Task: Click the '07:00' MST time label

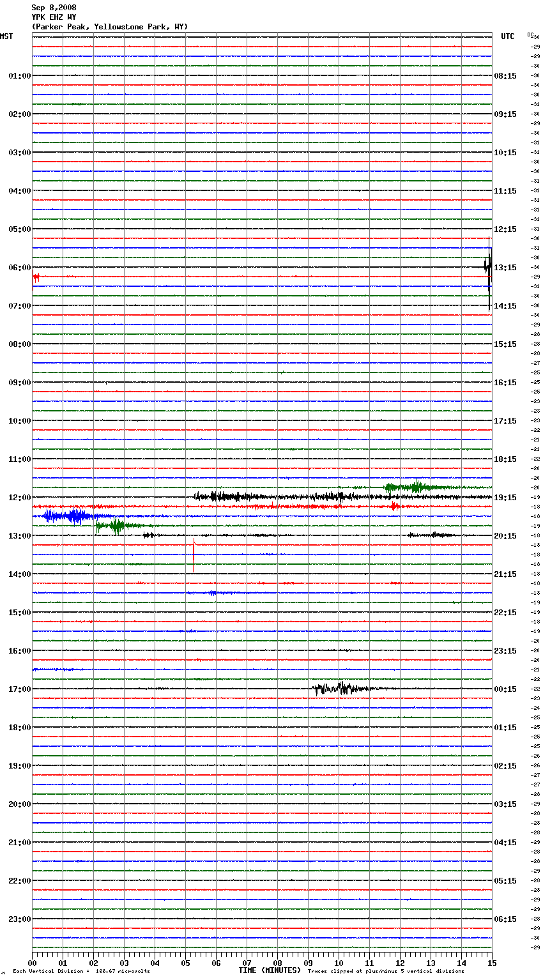Action: click(20, 306)
